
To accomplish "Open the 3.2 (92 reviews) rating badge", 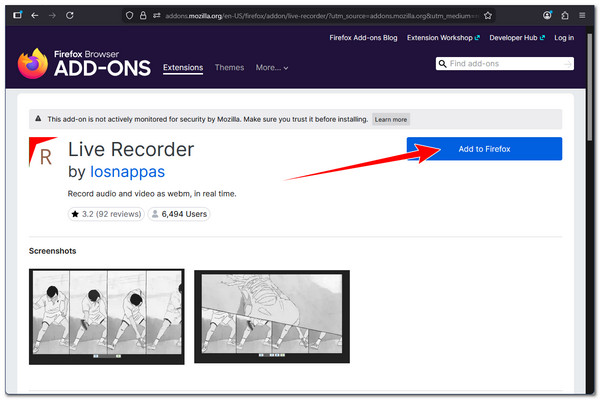I will (x=106, y=214).
